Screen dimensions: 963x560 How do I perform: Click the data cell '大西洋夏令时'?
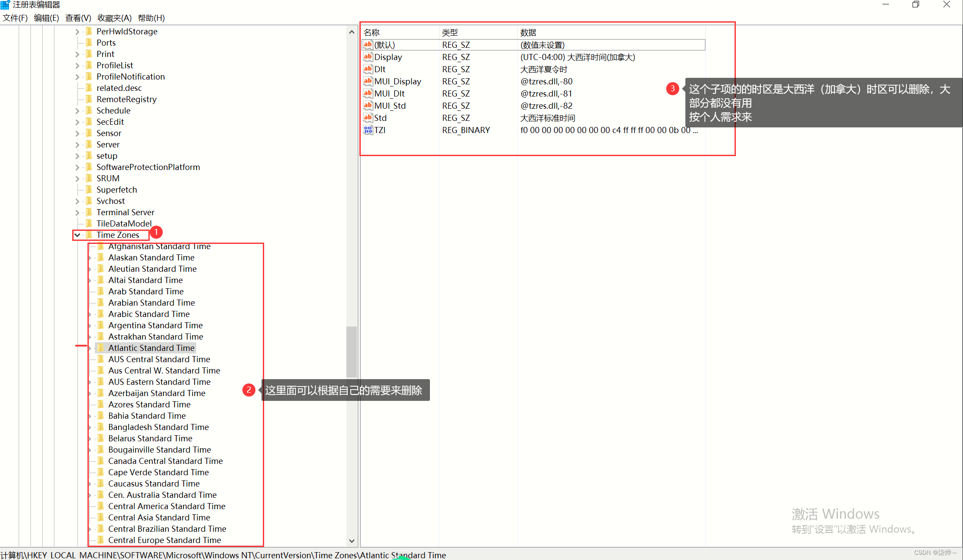point(544,69)
